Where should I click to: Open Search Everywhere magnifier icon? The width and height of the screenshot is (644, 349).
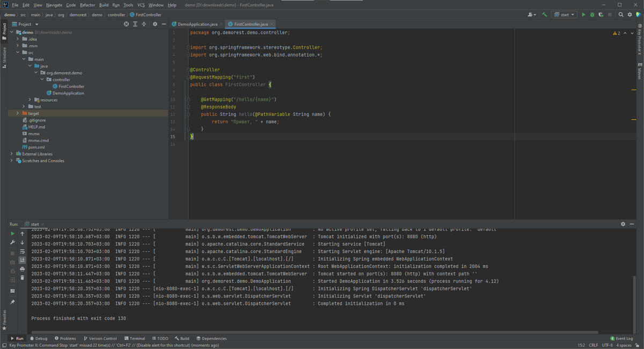[x=621, y=14]
